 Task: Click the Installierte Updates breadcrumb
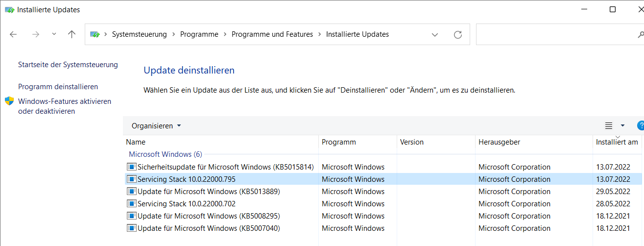pos(358,34)
